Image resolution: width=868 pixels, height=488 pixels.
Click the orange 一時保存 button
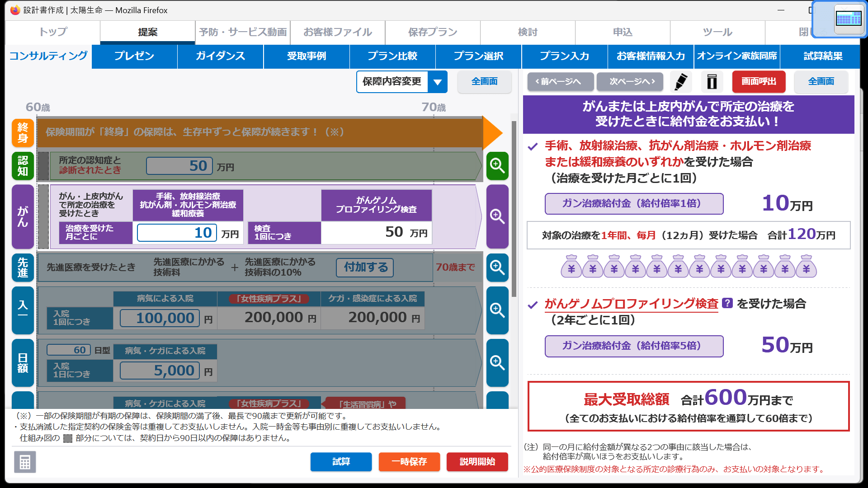coord(409,462)
